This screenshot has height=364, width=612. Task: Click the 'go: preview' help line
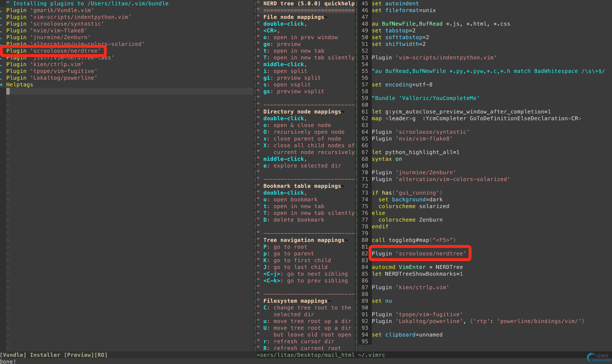click(x=282, y=44)
